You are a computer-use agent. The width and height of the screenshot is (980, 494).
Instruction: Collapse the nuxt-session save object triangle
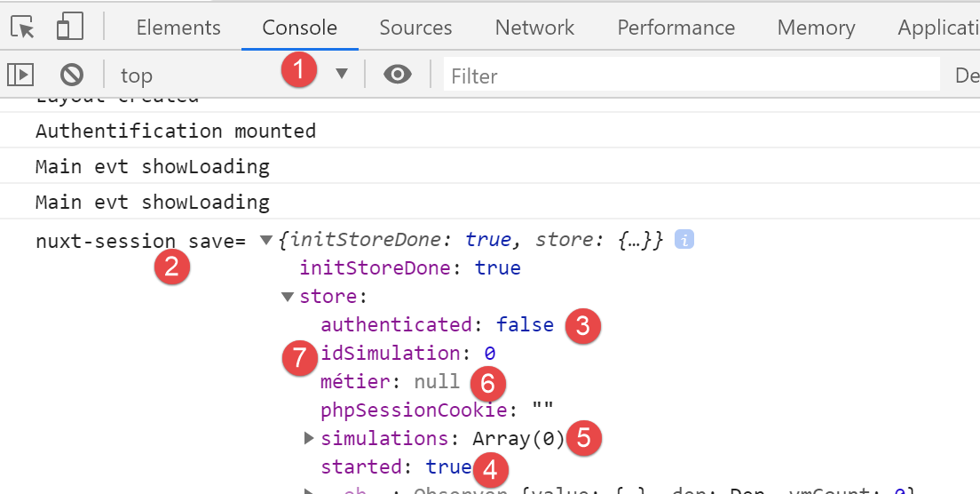tap(265, 240)
